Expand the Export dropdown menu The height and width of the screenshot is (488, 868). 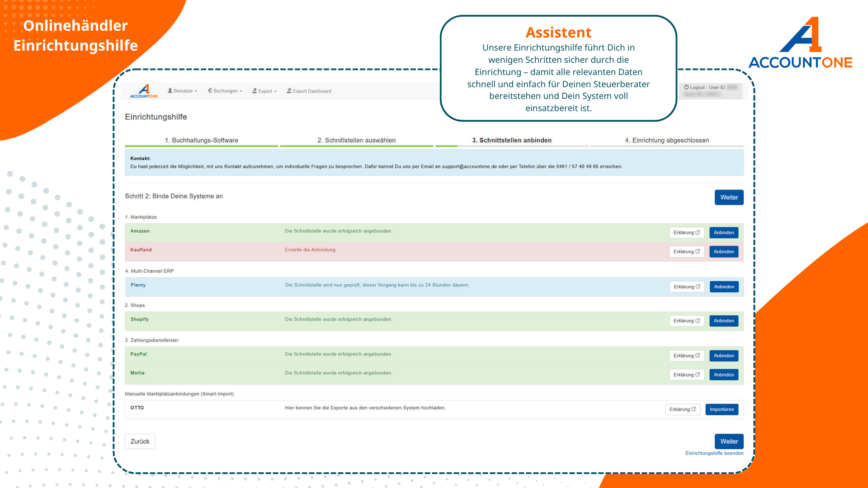[264, 91]
